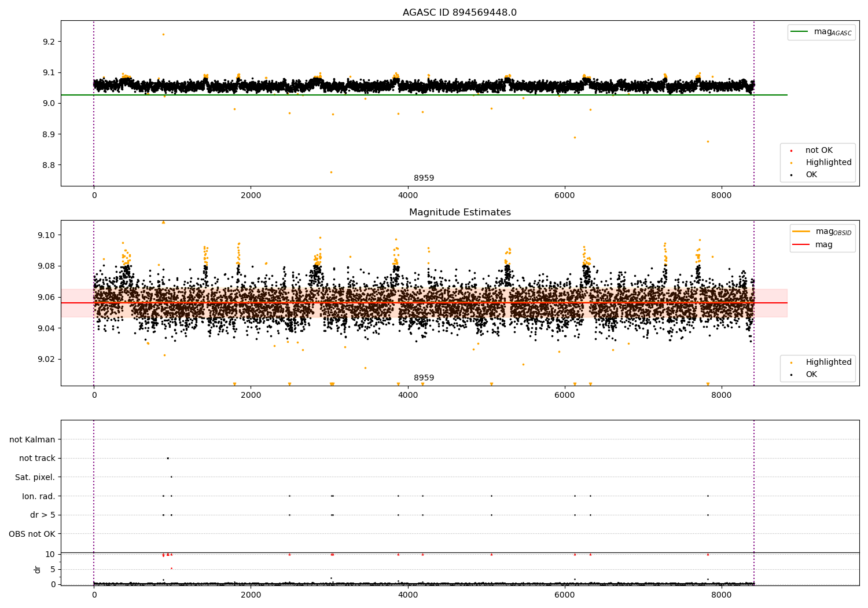The image size is (868, 608).
Task: Click the 8000 x-tick of the bottom plot
Action: (722, 595)
